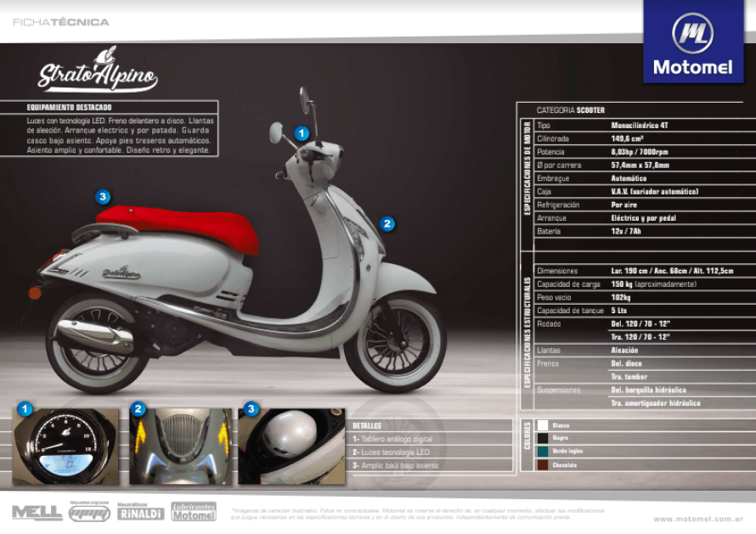Click the oval Repuestos originales logo
This screenshot has height=534, width=756.
coord(89,511)
